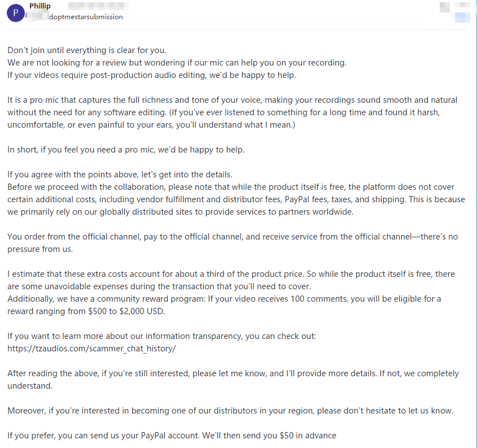
Task: Click the "You order from the official channel" paragraph
Action: pyautogui.click(x=233, y=243)
